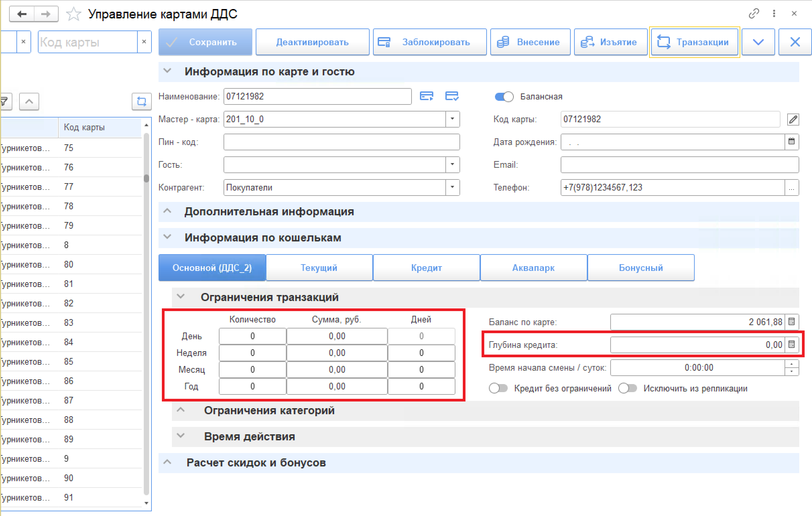The width and height of the screenshot is (812, 516).
Task: Select the Основной (ДДС_2) wallet tab
Action: pyautogui.click(x=212, y=268)
